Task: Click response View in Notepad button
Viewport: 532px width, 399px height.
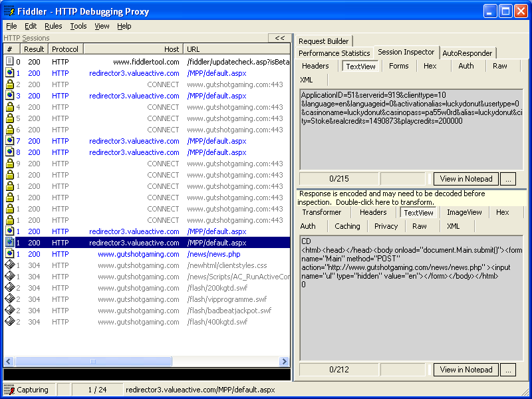Action: [x=466, y=370]
